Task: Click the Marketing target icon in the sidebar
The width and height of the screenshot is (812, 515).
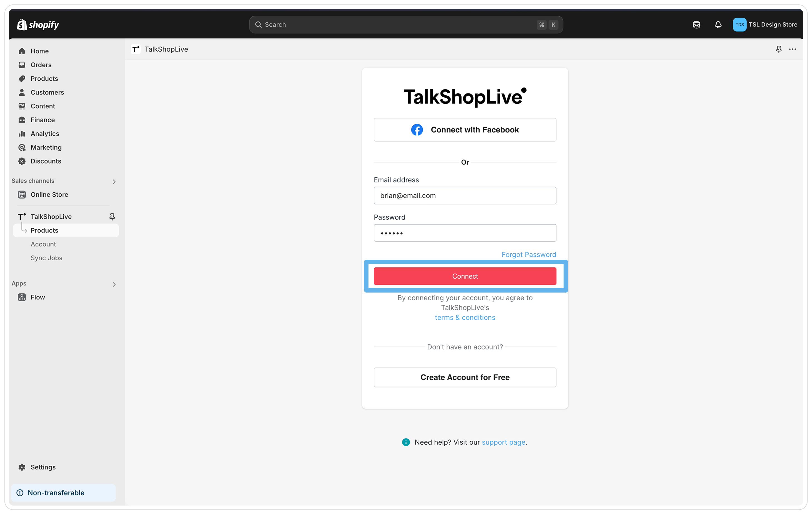Action: (22, 147)
